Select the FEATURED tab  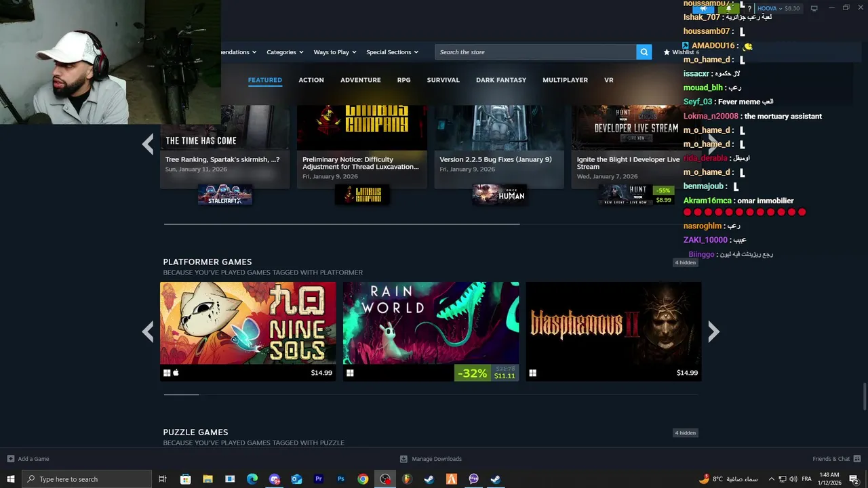[264, 80]
